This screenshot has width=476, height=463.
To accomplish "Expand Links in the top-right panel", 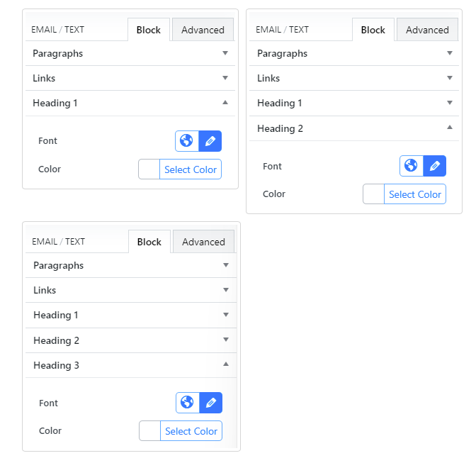I will [x=450, y=78].
